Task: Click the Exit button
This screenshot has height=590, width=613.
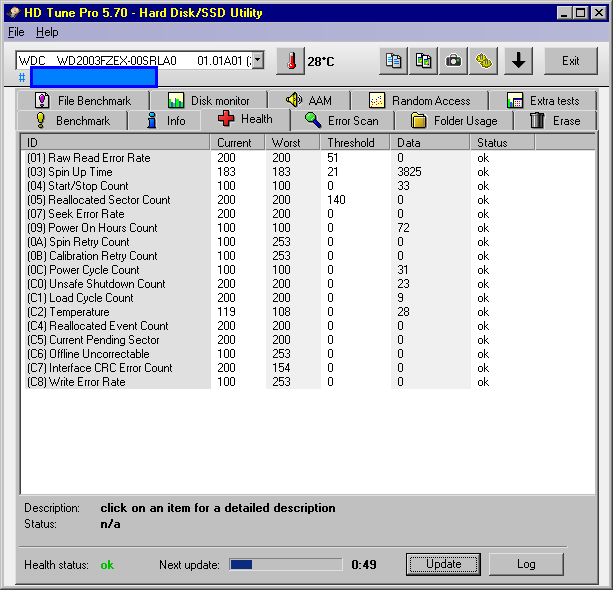Action: coord(571,61)
